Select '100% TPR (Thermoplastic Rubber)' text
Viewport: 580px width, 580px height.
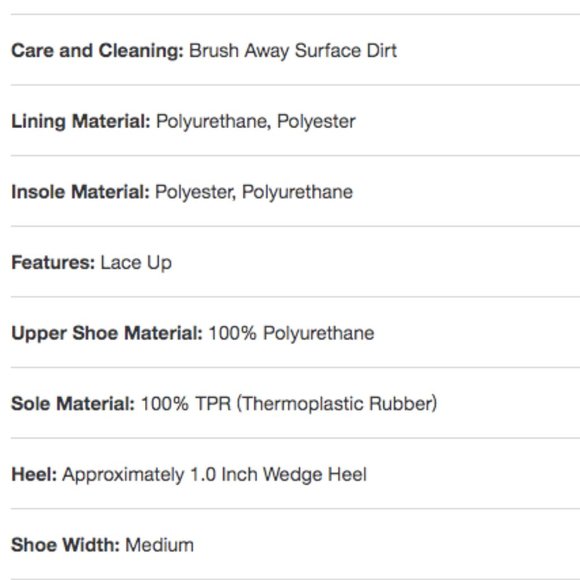289,404
